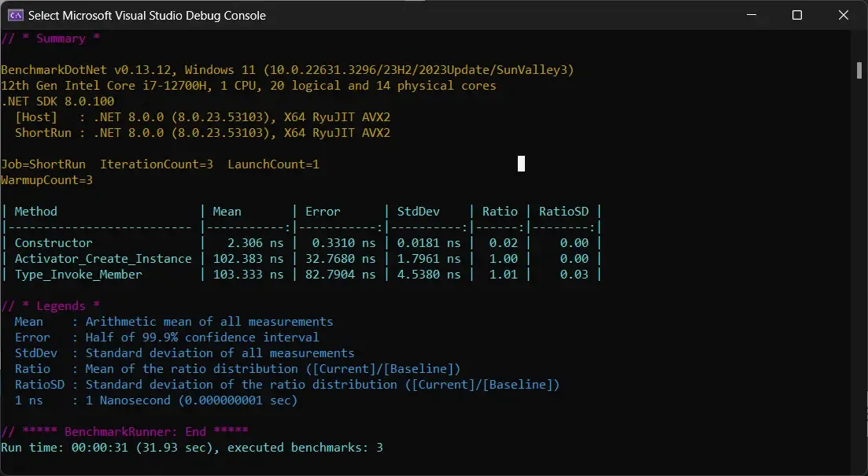Click the '0.0181 ns' StdDev value
Screen dimensions: 868x476
(x=429, y=243)
